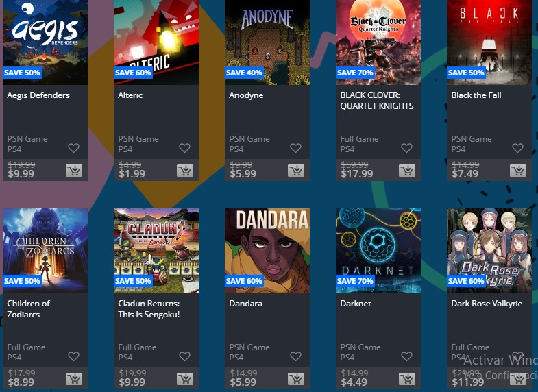Add Children of Zodiarcs to cart
The height and width of the screenshot is (392, 538).
[74, 378]
